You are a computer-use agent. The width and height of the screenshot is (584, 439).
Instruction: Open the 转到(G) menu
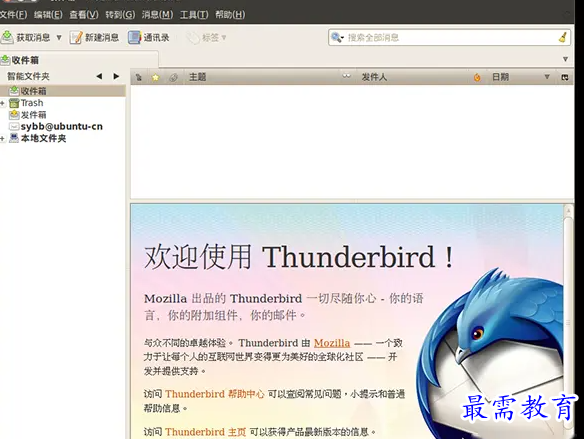(x=120, y=15)
